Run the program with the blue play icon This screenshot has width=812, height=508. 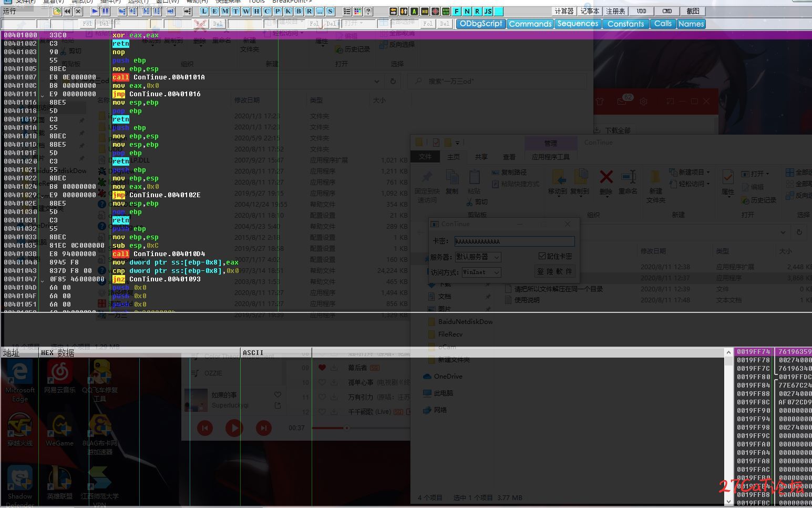95,11
